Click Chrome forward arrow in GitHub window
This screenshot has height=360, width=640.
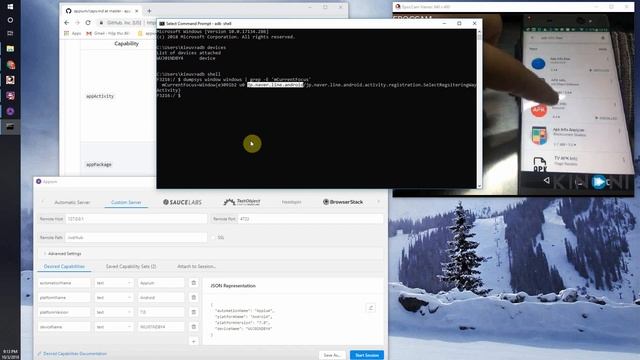77,22
